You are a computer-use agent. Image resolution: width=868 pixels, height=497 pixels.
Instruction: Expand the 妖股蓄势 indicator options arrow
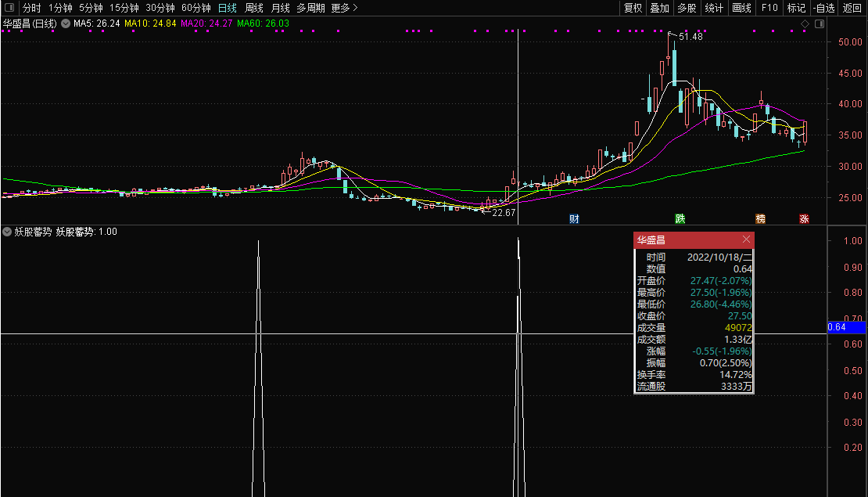6,233
